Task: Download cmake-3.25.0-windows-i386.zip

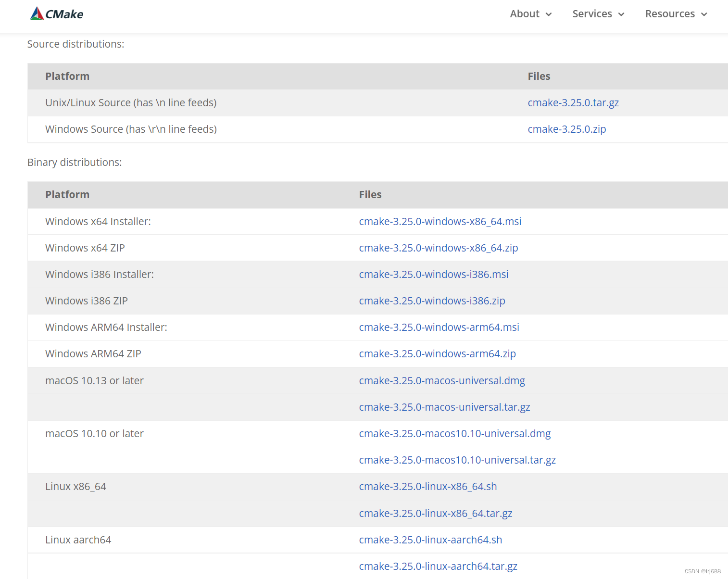Action: point(432,301)
